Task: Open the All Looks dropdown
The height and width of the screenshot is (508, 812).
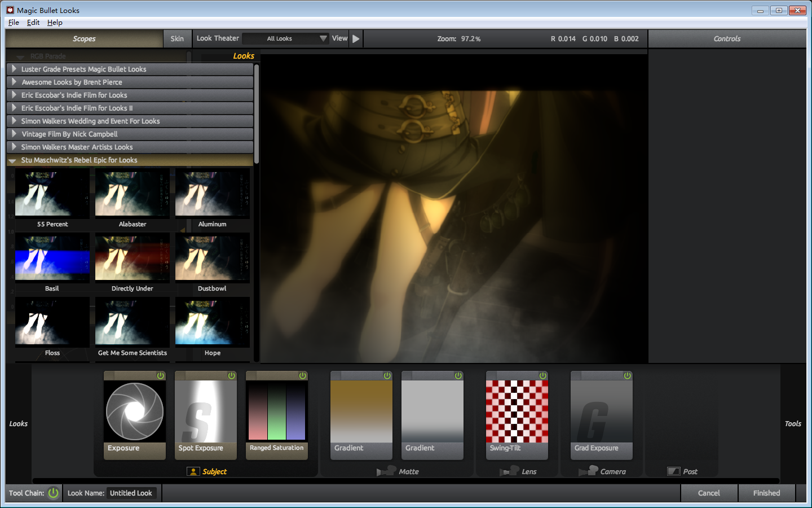Action: pos(286,38)
